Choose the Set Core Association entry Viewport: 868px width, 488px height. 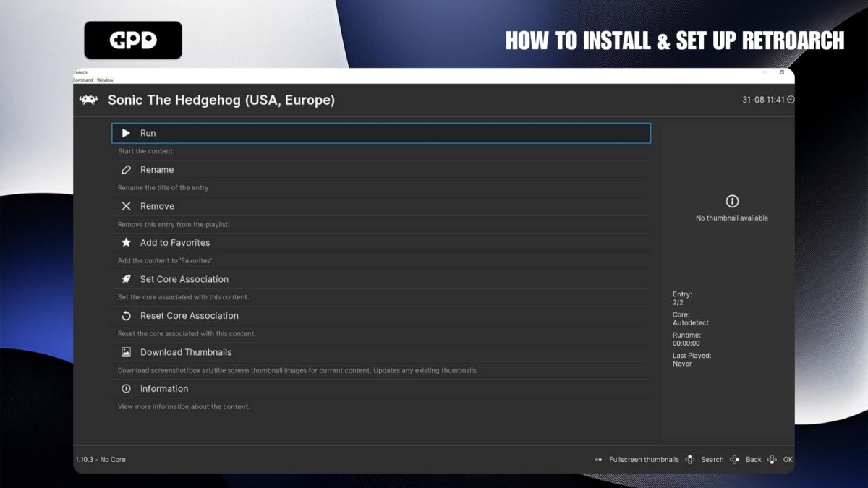[184, 279]
